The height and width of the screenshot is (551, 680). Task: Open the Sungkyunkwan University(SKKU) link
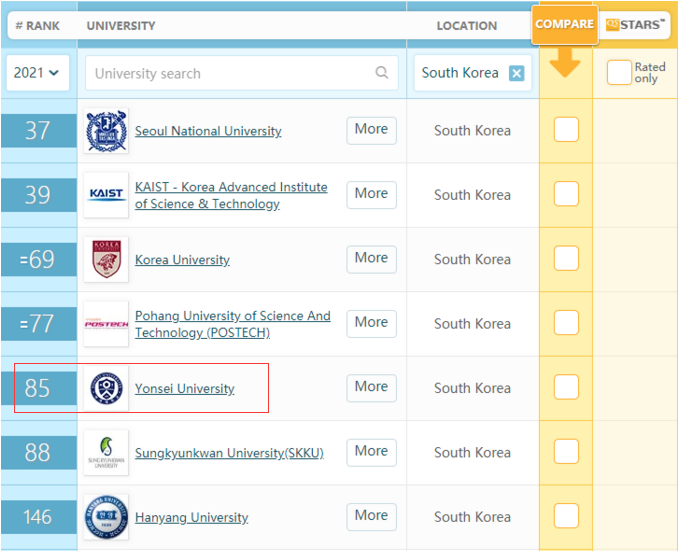coord(229,453)
